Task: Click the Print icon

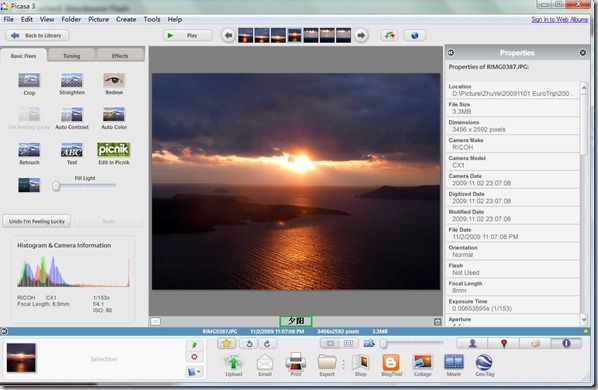Action: click(x=296, y=362)
